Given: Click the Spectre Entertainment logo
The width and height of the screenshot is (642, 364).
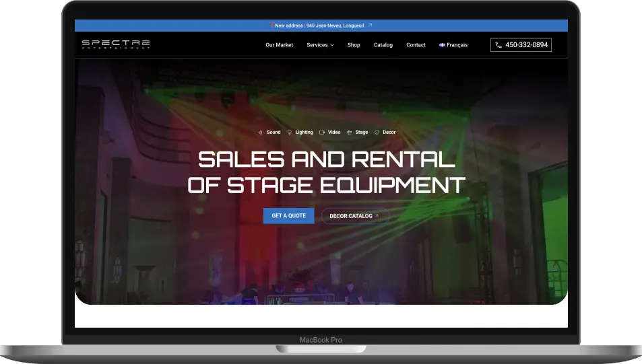Looking at the screenshot, I should point(116,45).
